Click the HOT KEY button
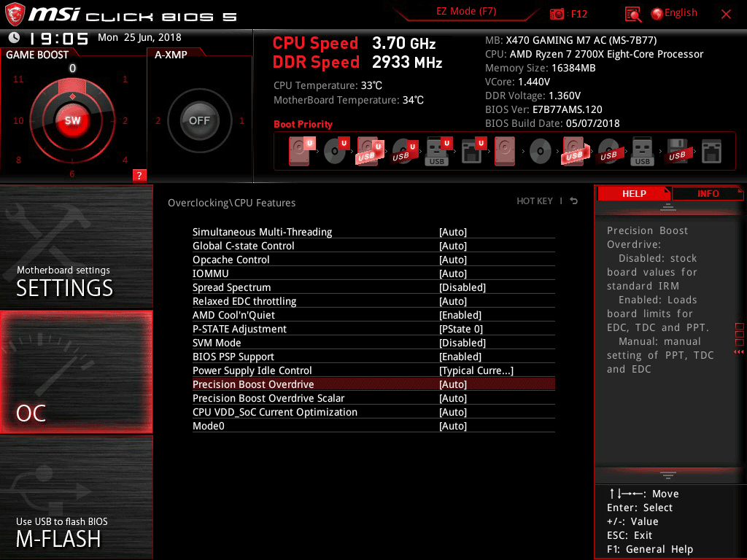 coord(535,201)
